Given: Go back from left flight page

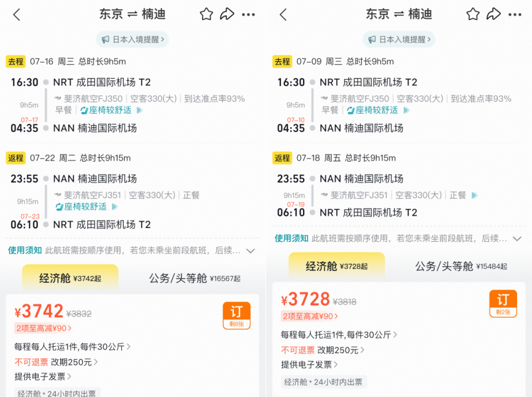Looking at the screenshot, I should [x=17, y=14].
